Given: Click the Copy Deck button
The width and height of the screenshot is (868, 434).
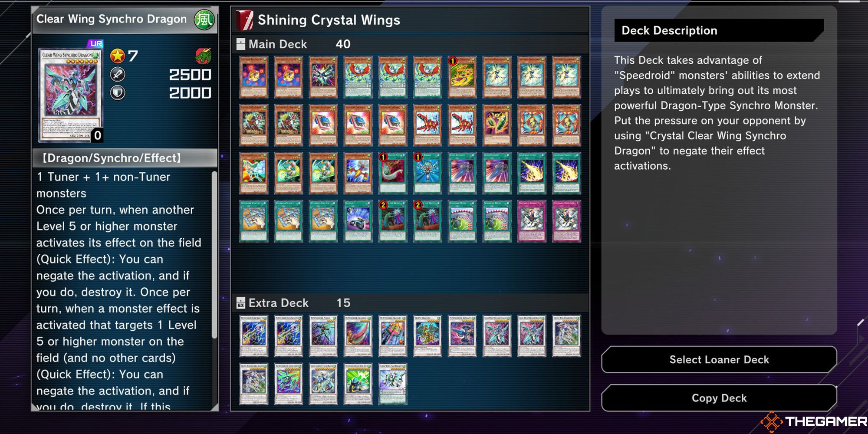Looking at the screenshot, I should [719, 398].
